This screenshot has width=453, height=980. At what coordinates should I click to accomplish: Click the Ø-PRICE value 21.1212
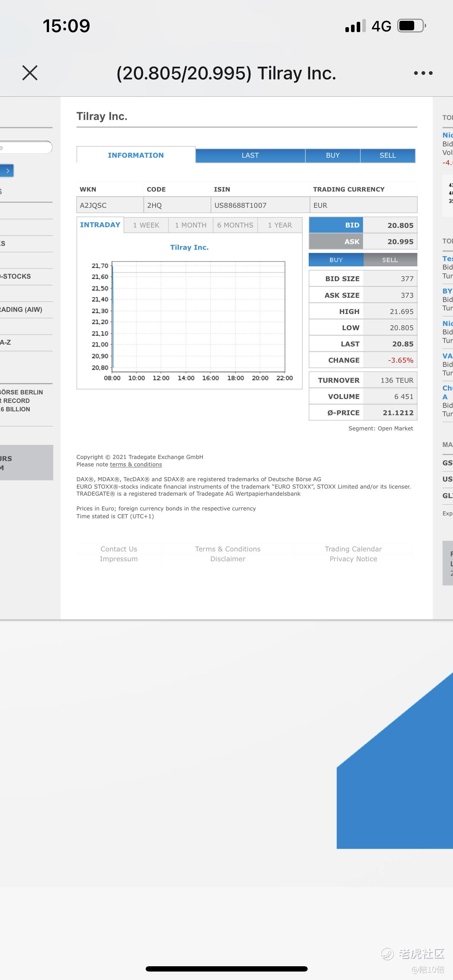pos(398,413)
